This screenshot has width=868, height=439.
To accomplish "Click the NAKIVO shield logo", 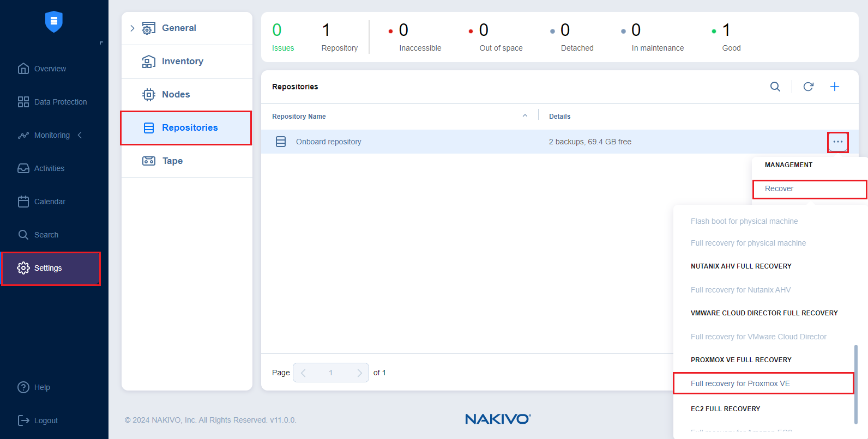I will point(53,22).
